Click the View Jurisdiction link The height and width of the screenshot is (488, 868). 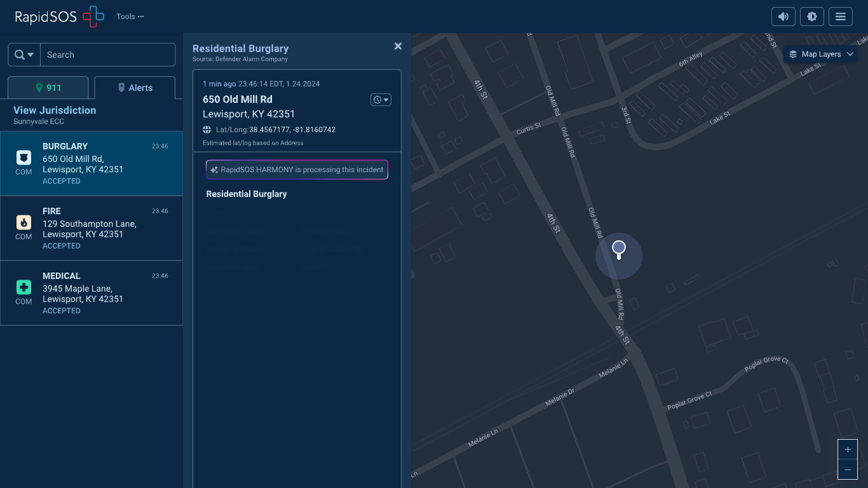pos(55,110)
